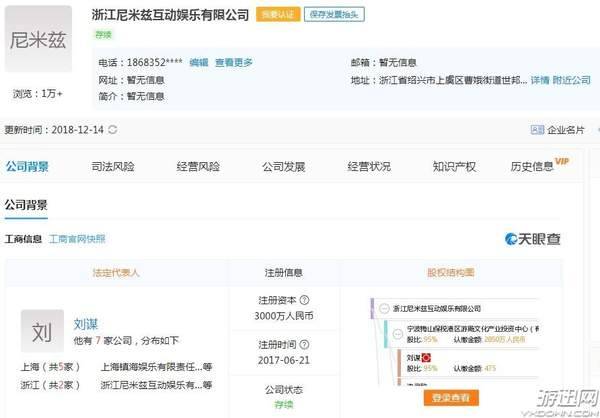600x418 pixels.
Task: Click the 3000万人民币 registered capital value
Action: point(284,316)
